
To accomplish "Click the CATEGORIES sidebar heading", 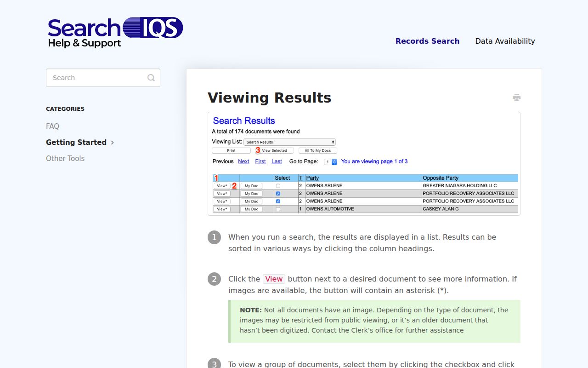I will pos(65,109).
